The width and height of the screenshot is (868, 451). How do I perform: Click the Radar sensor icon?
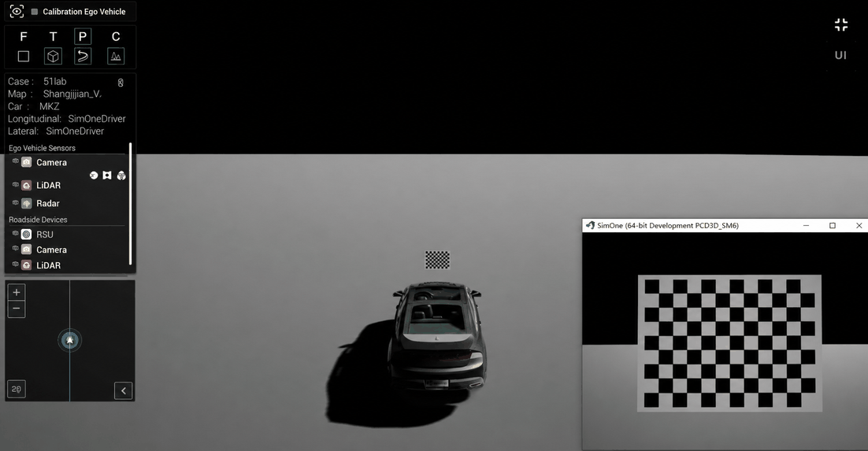(x=27, y=203)
